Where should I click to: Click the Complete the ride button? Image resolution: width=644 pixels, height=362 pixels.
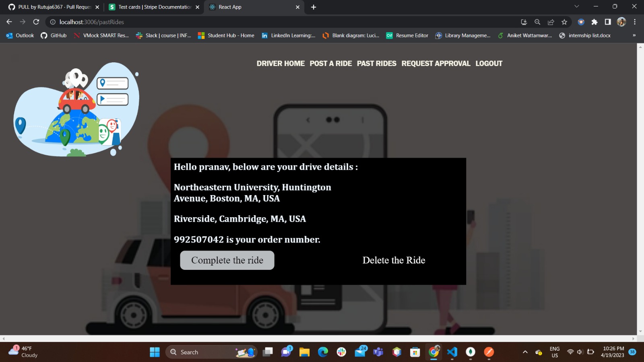(227, 260)
